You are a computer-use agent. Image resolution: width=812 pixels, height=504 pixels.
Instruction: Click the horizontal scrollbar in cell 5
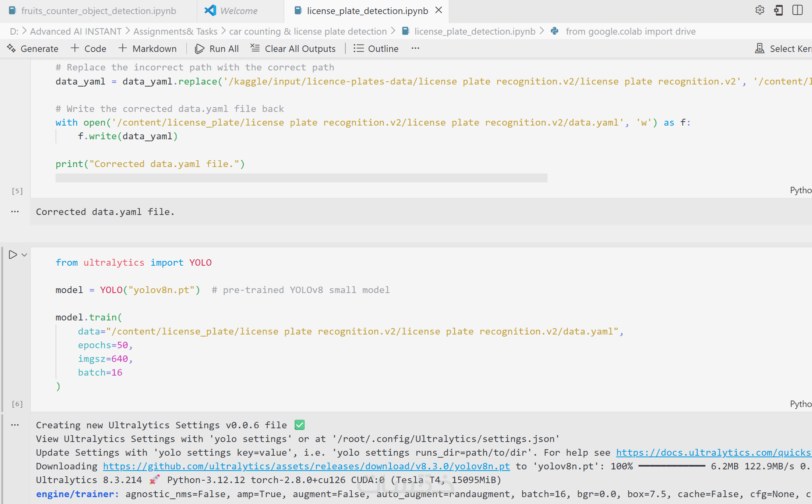(x=301, y=178)
